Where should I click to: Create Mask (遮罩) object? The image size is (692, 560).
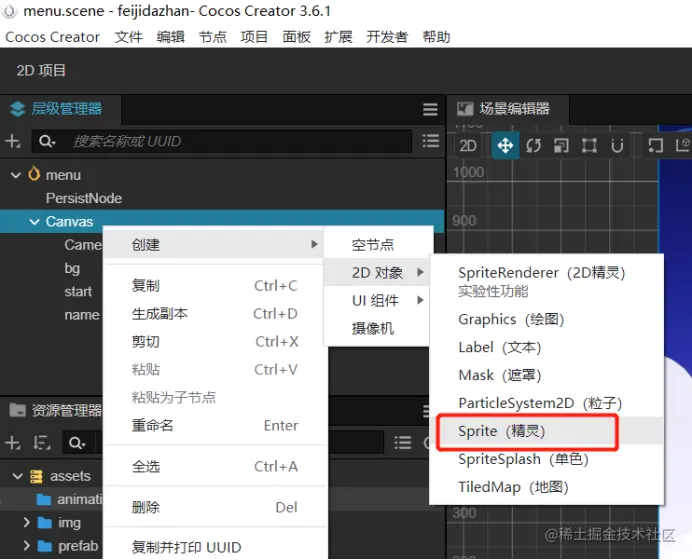point(546,375)
